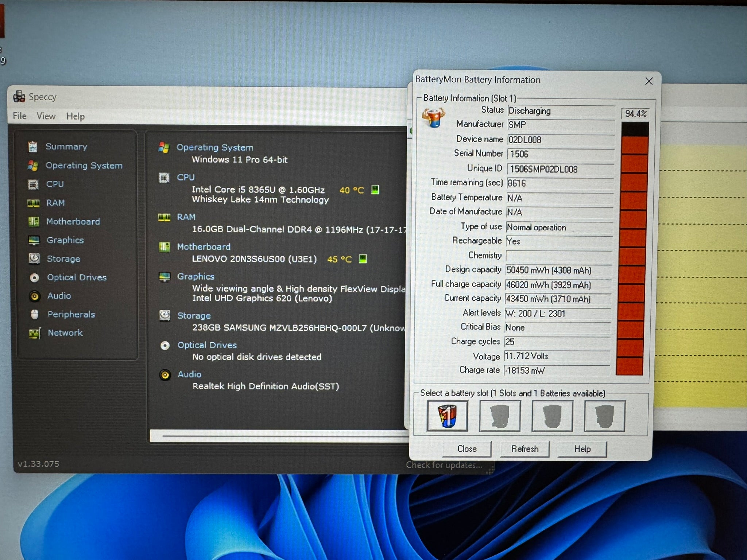Click Windows 11 Pro 64-bit text
The image size is (747, 560).
pyautogui.click(x=240, y=160)
